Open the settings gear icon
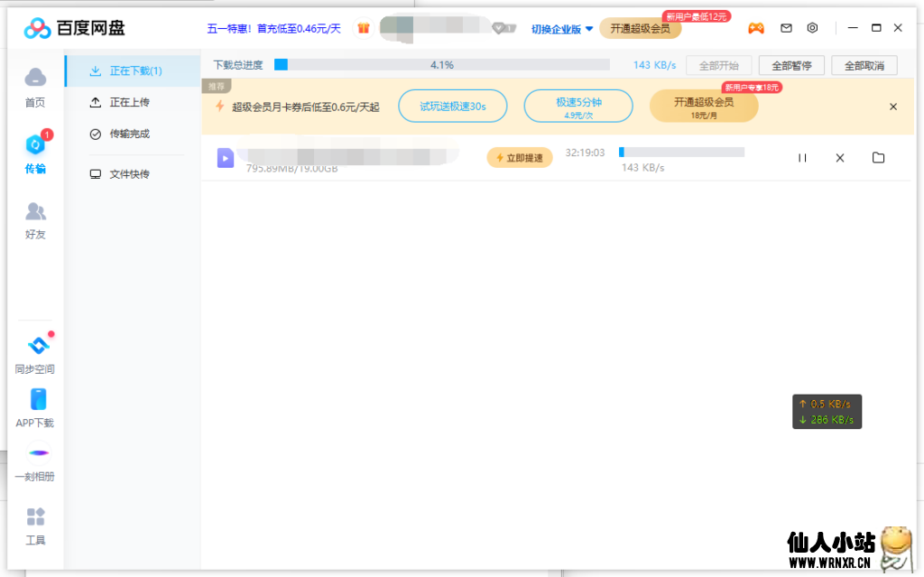 coord(811,28)
